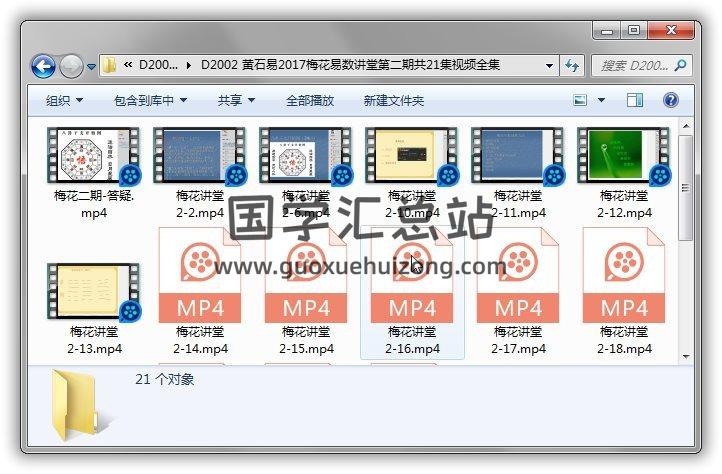Select the 梅花讲堂 2-2.mp4 video thumbnail
This screenshot has width=722, height=474.
[199, 156]
